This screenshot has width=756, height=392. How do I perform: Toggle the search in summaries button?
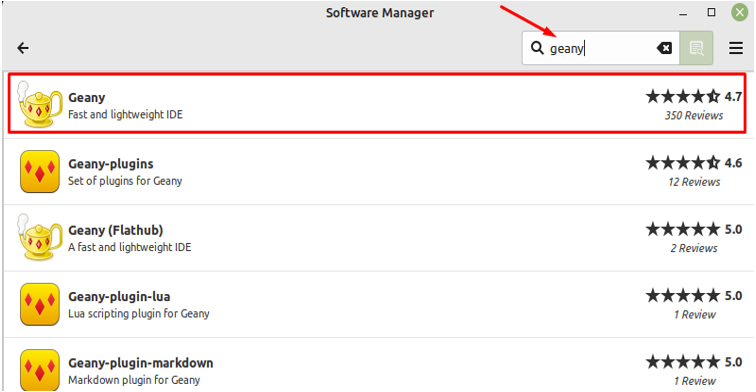[696, 48]
